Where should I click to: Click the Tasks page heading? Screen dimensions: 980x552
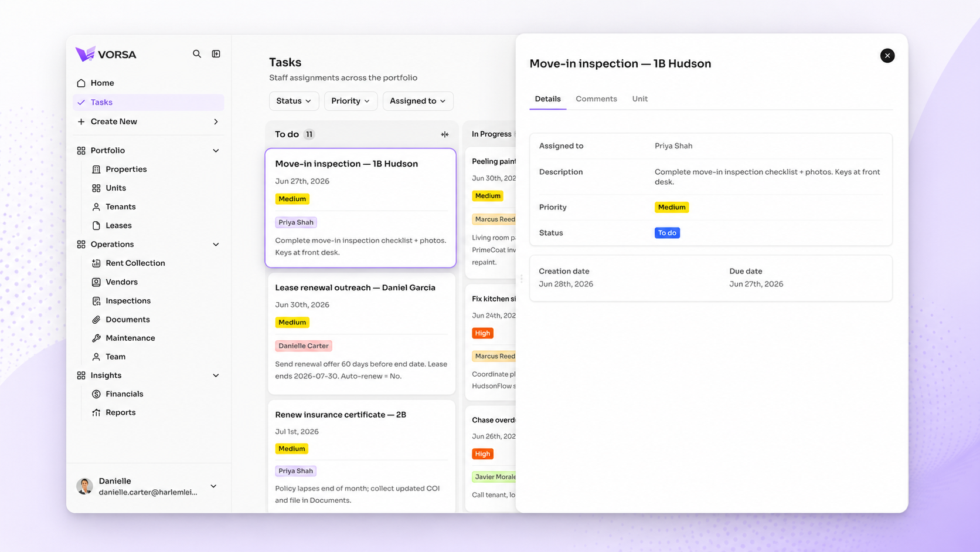[285, 62]
